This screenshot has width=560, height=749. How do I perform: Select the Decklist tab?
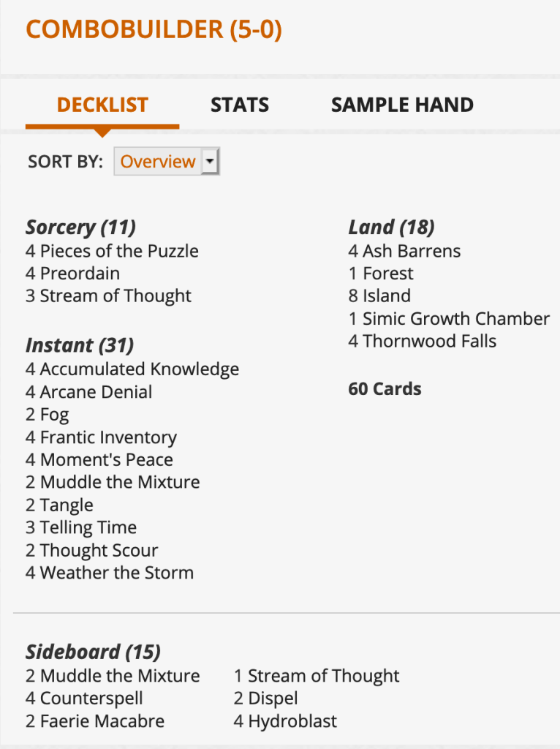(x=102, y=105)
